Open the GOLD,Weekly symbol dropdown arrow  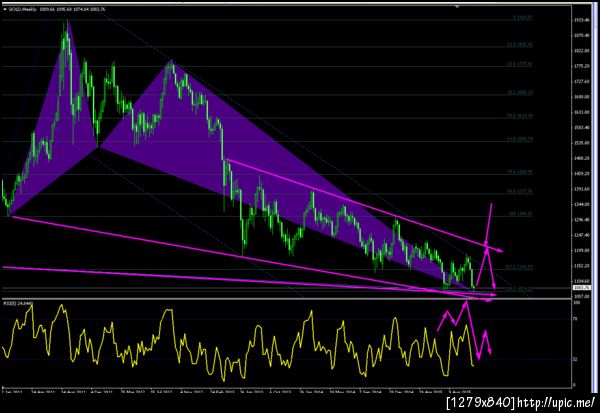pyautogui.click(x=5, y=9)
